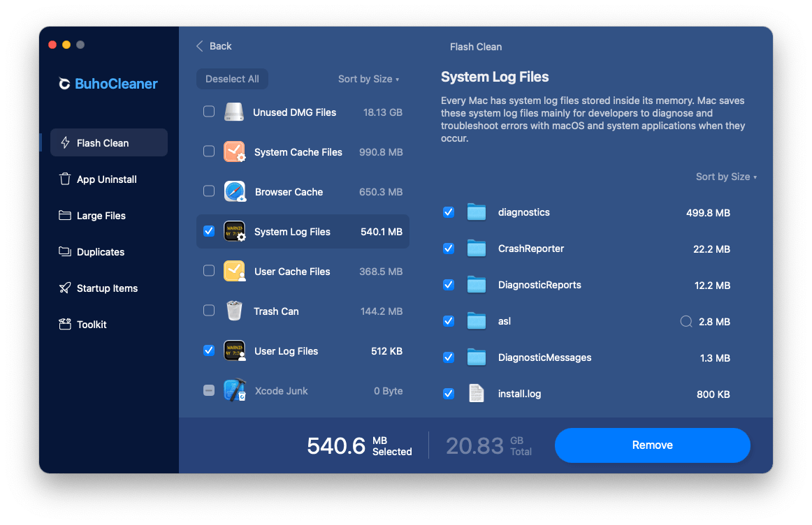The width and height of the screenshot is (812, 525).
Task: Click the Xcode Junk row label
Action: tap(281, 391)
